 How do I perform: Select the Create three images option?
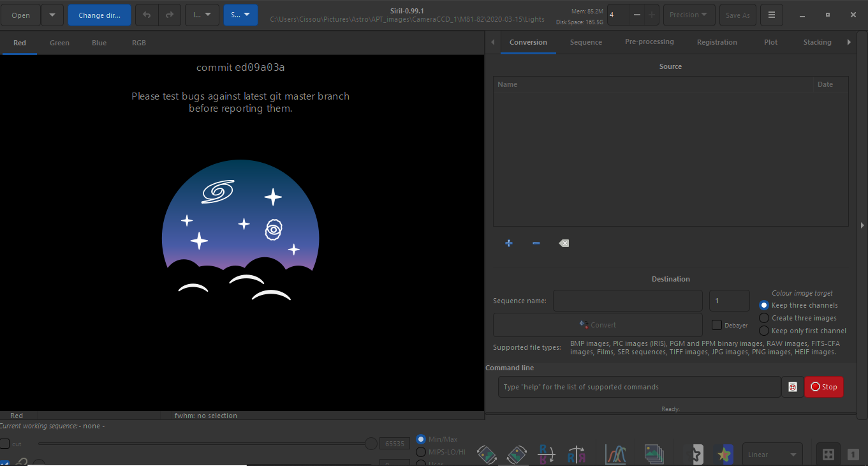pos(764,318)
